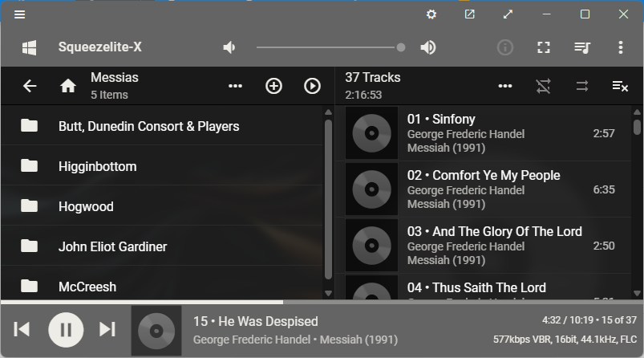This screenshot has width=644, height=358.
Task: Open Butt, Dunedin Consort & Players folder
Action: coord(162,126)
